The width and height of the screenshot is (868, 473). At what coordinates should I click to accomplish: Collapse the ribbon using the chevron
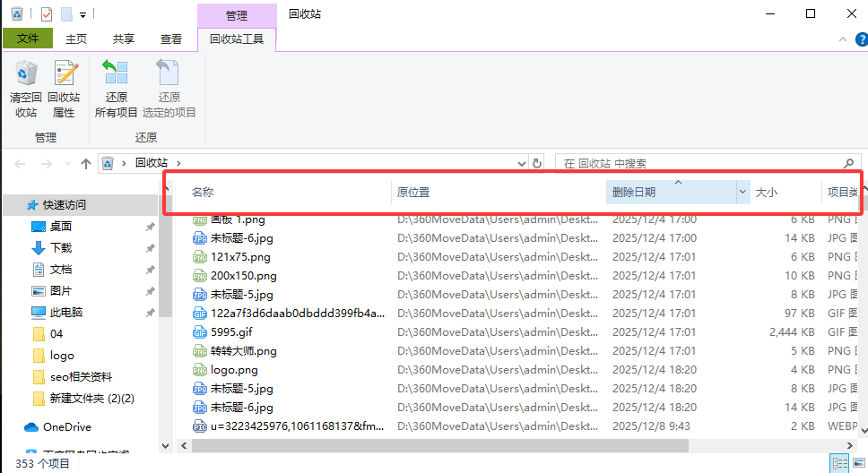point(843,39)
